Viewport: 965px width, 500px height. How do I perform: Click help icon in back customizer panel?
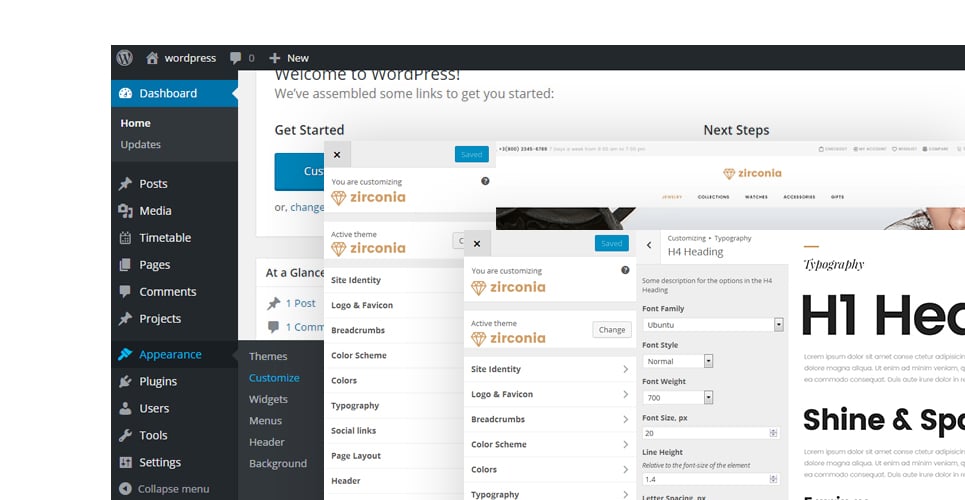(485, 181)
